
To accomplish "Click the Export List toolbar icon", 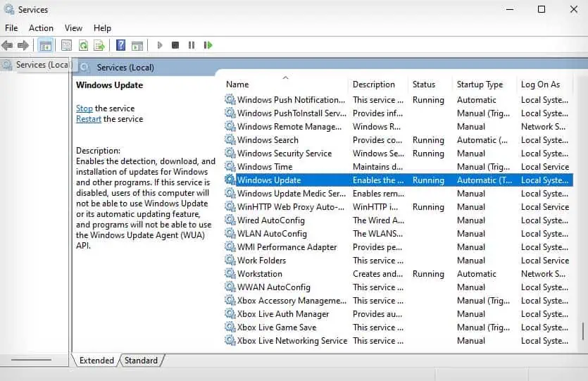I will (99, 45).
